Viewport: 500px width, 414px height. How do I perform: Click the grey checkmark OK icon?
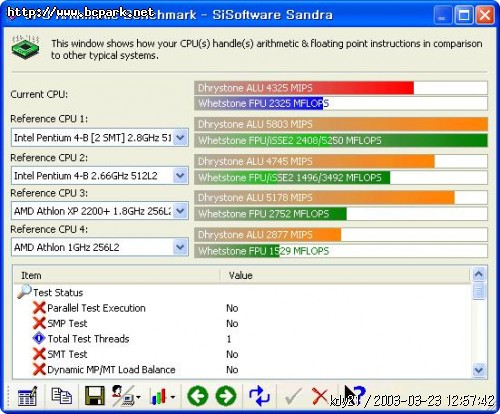coord(293,396)
